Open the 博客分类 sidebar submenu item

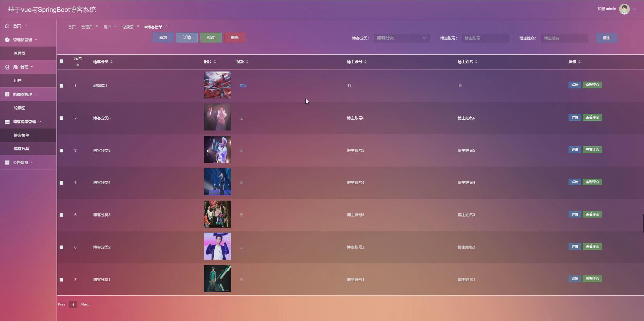[x=28, y=149]
